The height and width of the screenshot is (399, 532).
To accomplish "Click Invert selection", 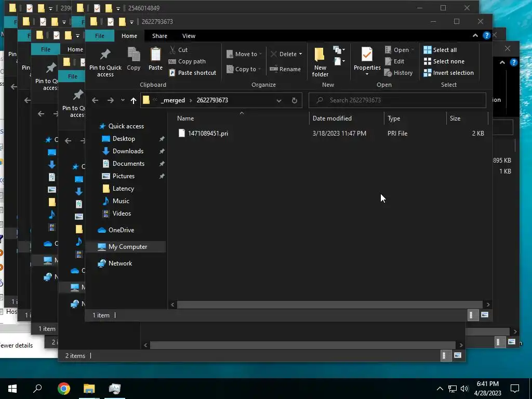I will 448,73.
